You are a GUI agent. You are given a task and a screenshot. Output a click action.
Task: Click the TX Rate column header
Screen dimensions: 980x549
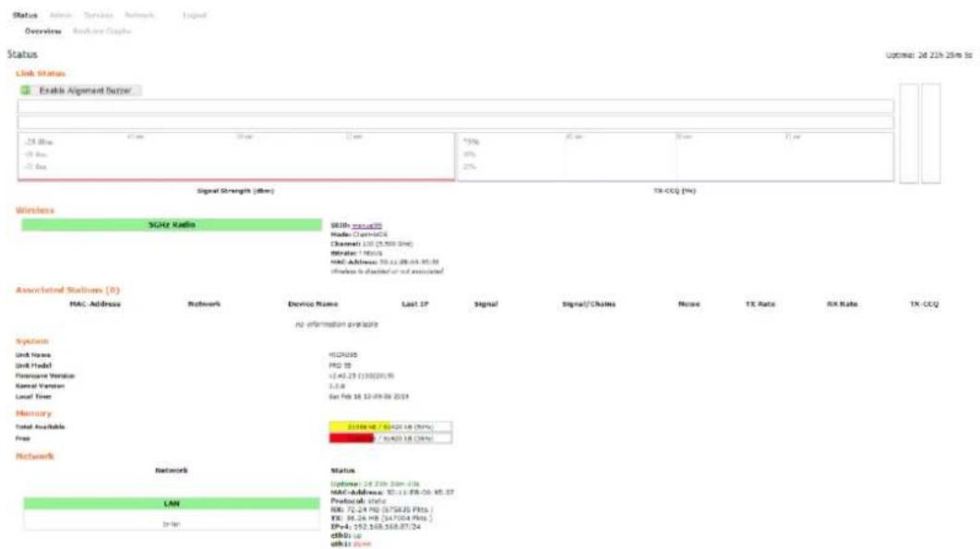click(x=760, y=304)
